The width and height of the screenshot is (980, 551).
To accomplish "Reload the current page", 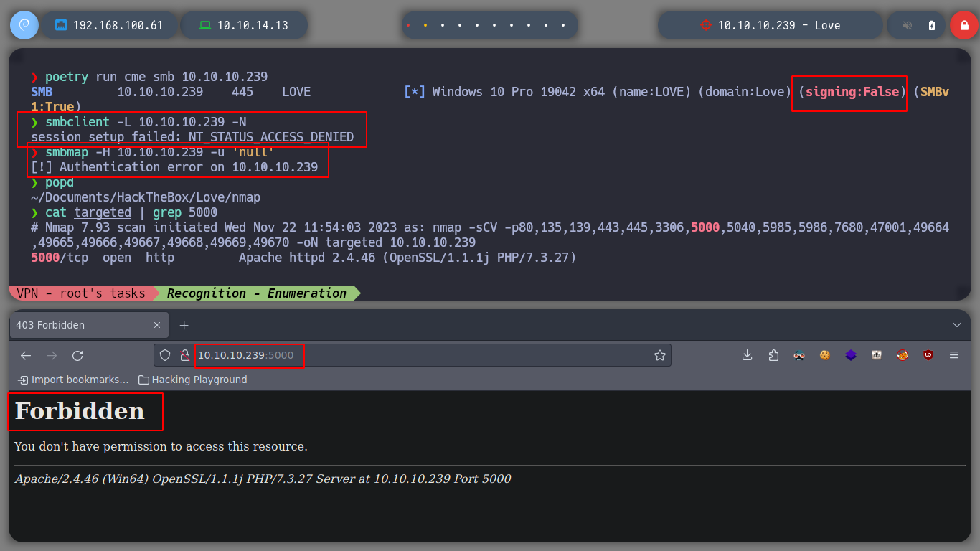I will click(x=77, y=355).
